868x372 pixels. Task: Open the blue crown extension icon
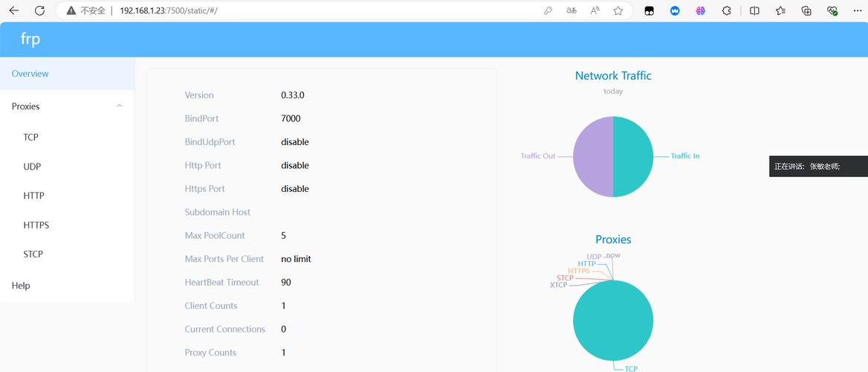coord(675,10)
